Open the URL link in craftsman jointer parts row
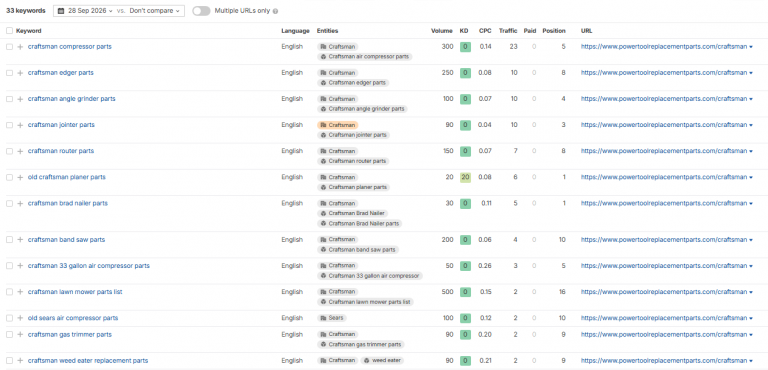The image size is (768, 370). [x=664, y=125]
